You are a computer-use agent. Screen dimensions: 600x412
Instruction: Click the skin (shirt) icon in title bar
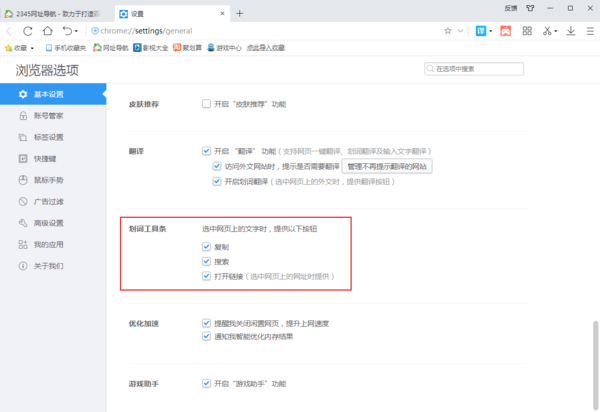[x=530, y=8]
